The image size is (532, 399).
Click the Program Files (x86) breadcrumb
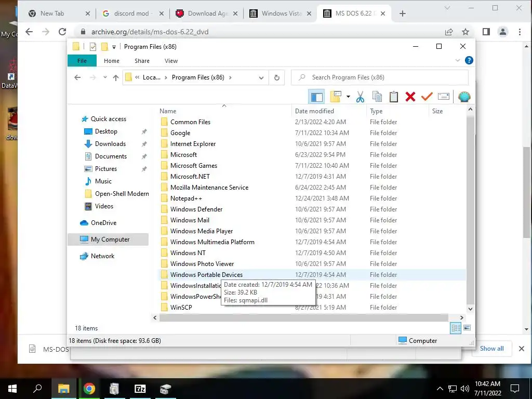click(x=198, y=77)
